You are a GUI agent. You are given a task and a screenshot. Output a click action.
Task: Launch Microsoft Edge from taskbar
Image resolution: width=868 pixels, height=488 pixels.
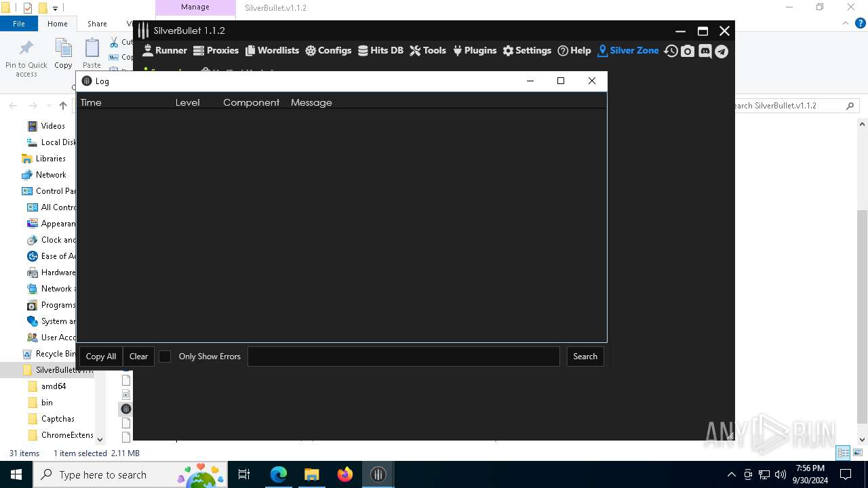279,474
